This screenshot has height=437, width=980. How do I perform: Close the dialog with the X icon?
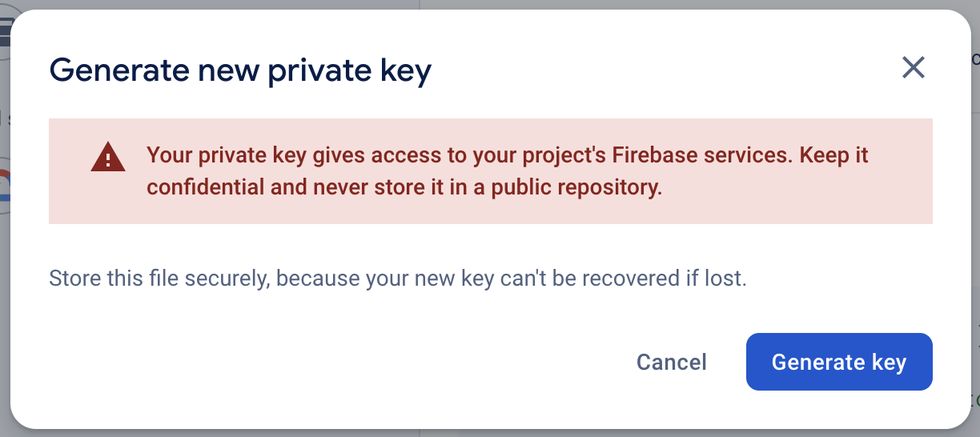pos(913,68)
